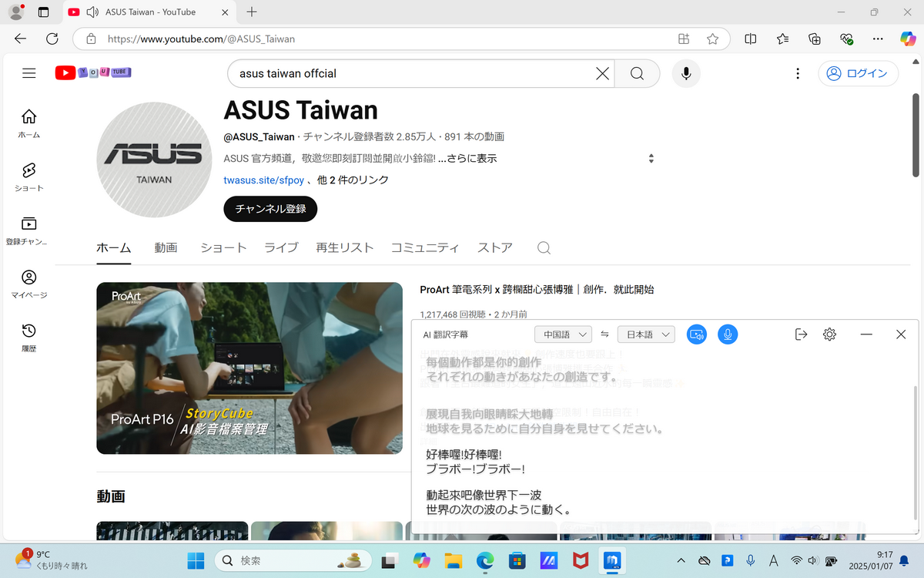The image size is (924, 578).
Task: Open AI 翻訳字幕 settings gear
Action: click(829, 334)
